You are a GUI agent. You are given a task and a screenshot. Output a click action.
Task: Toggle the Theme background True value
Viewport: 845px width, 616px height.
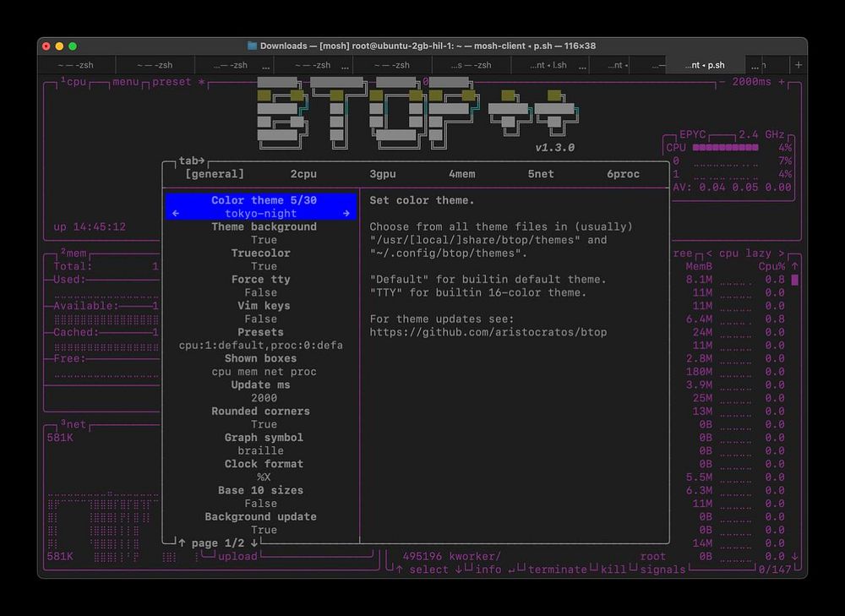(264, 240)
